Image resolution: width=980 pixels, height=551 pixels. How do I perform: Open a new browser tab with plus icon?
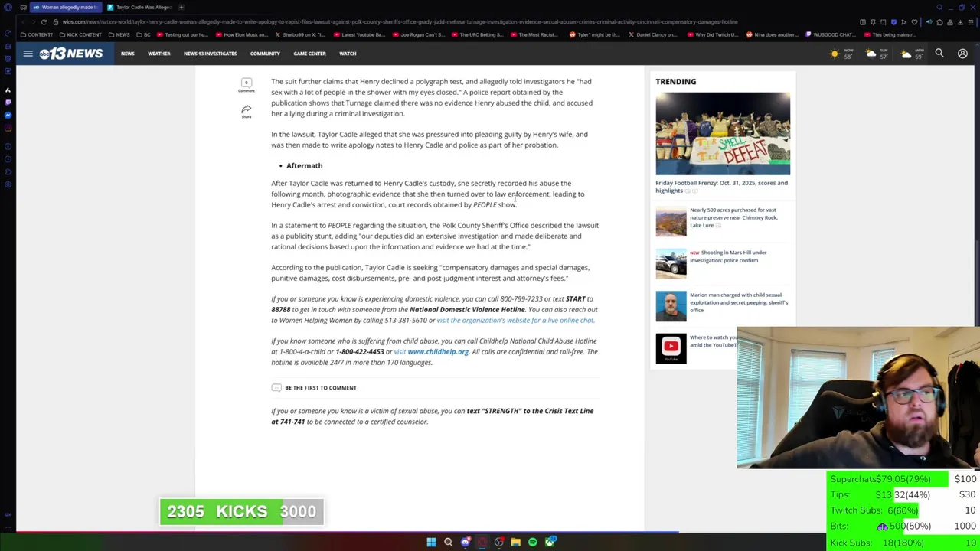click(181, 7)
